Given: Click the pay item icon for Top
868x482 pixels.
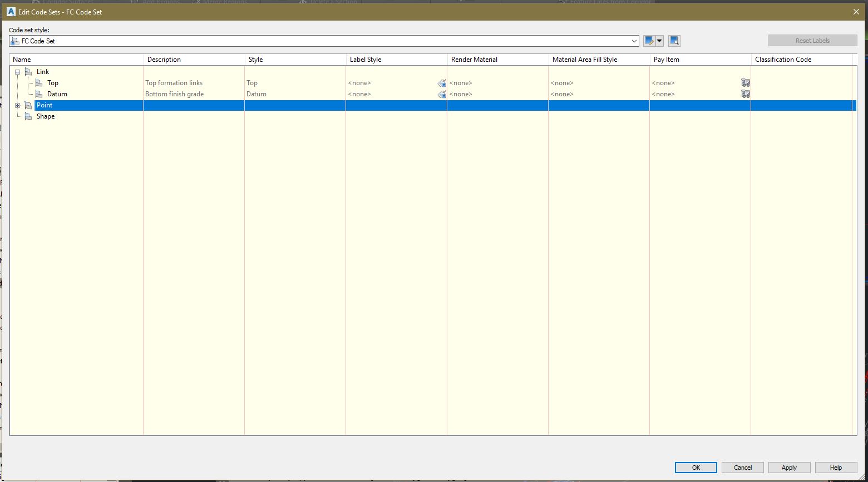Looking at the screenshot, I should [746, 83].
